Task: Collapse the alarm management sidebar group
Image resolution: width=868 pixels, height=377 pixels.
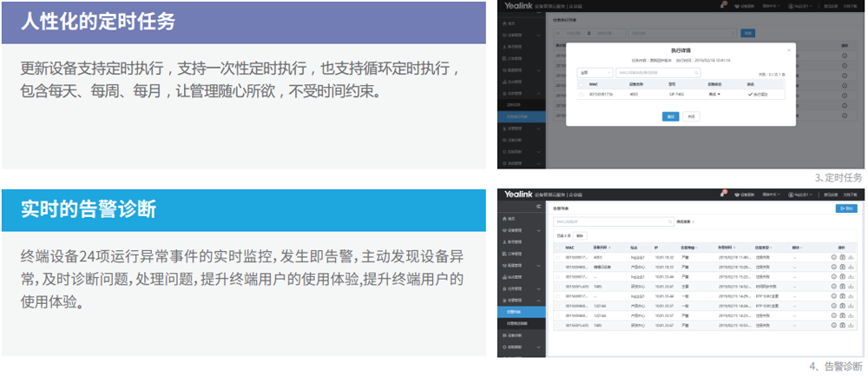Action: pyautogui.click(x=538, y=299)
